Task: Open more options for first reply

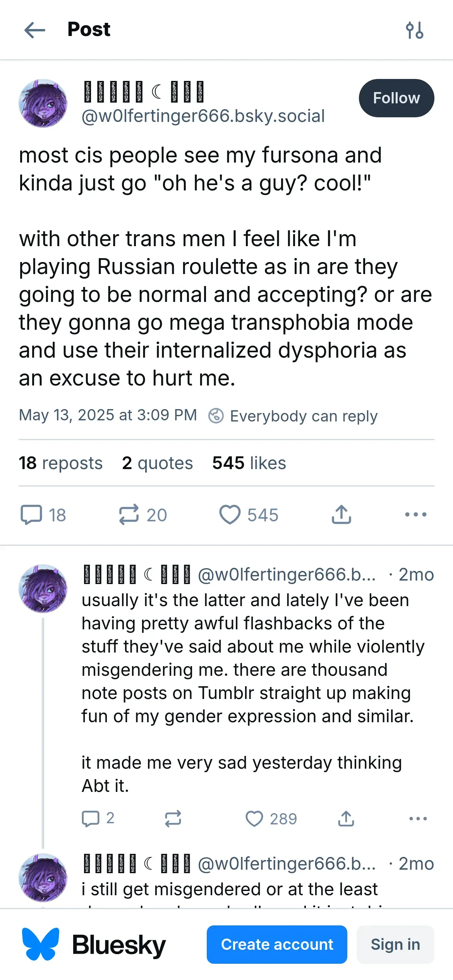Action: 418,819
